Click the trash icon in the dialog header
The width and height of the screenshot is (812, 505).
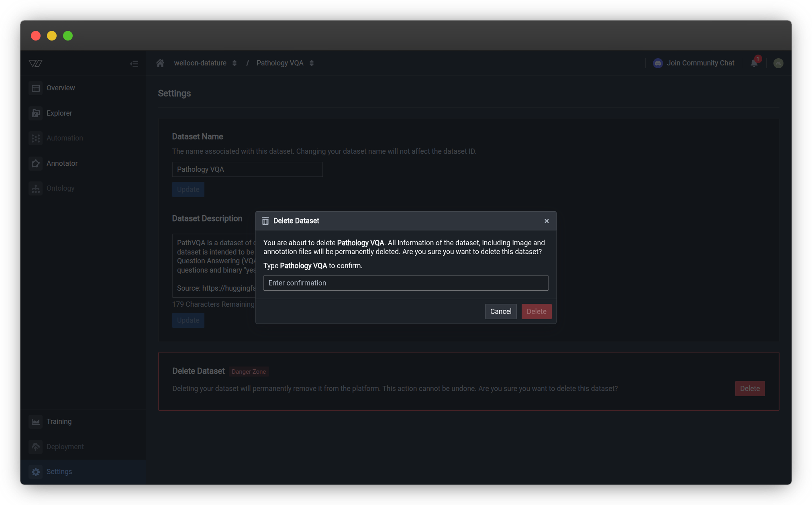265,221
